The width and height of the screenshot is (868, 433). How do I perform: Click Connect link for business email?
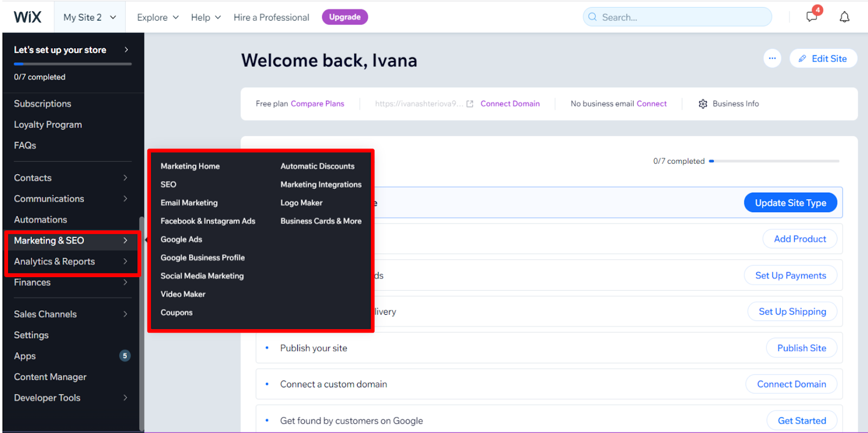[x=652, y=104]
